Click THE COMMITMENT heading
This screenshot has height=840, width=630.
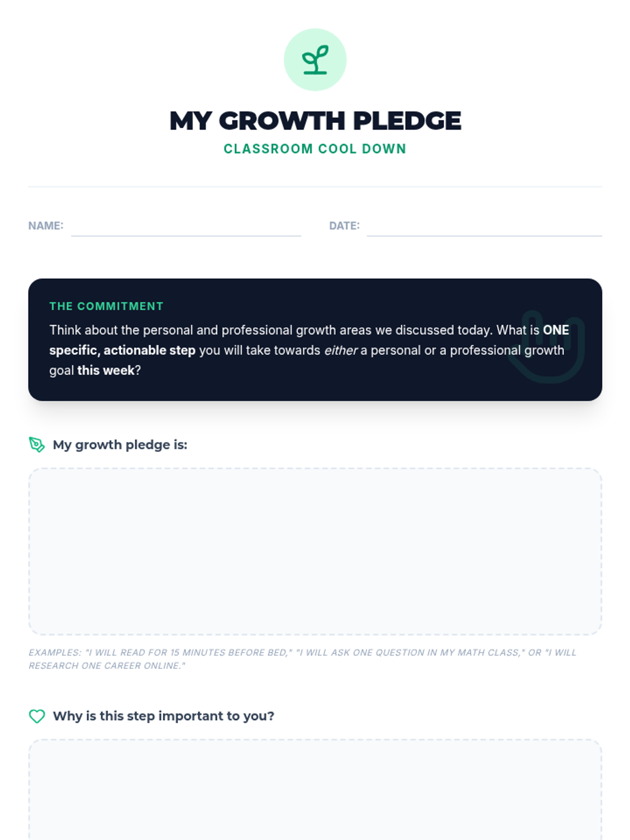(x=107, y=306)
